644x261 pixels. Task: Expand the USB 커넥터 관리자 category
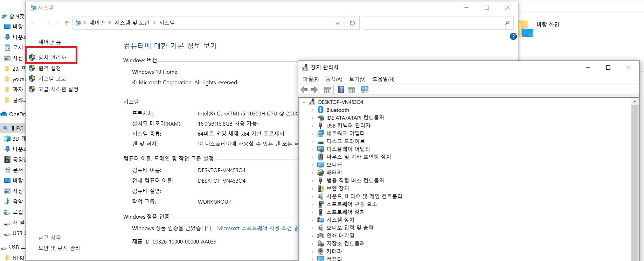point(312,126)
